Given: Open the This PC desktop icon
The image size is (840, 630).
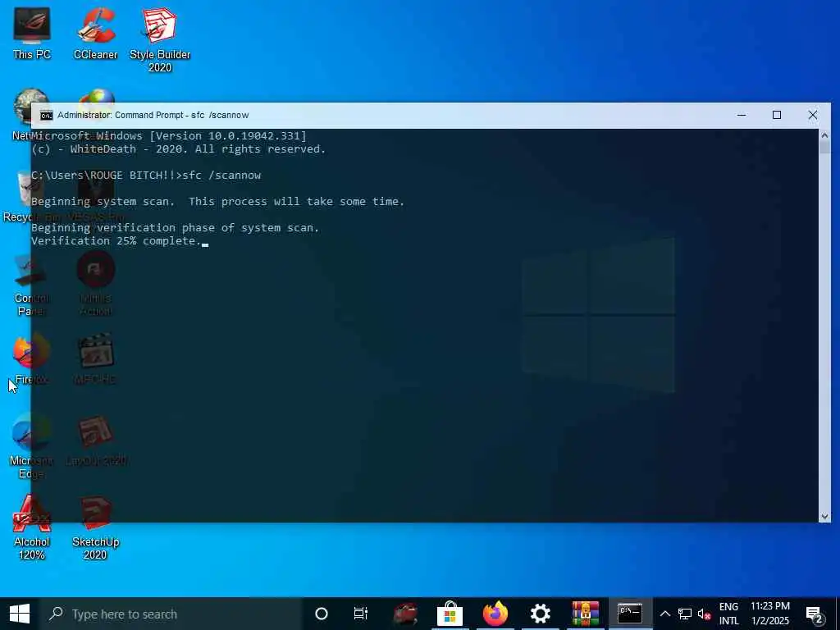Looking at the screenshot, I should coord(32,33).
